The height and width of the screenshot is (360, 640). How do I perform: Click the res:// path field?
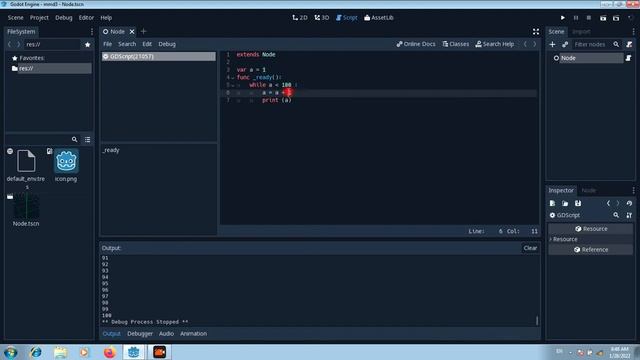tap(52, 44)
